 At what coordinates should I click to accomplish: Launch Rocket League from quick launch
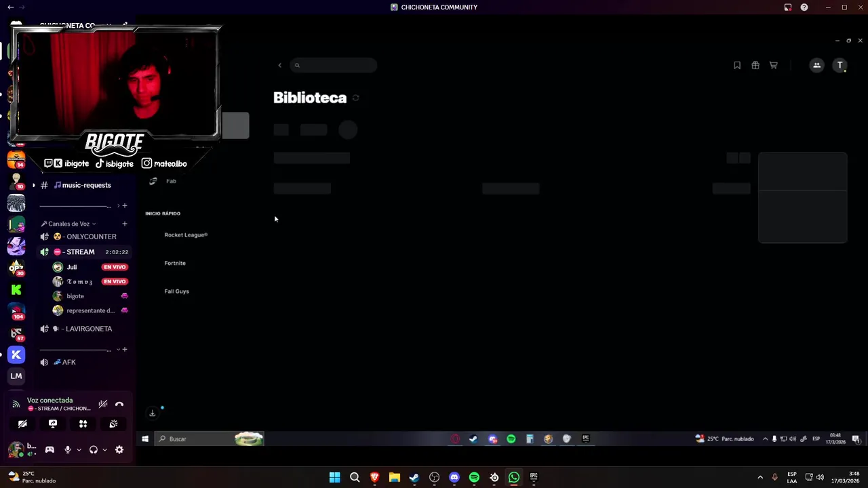(186, 235)
